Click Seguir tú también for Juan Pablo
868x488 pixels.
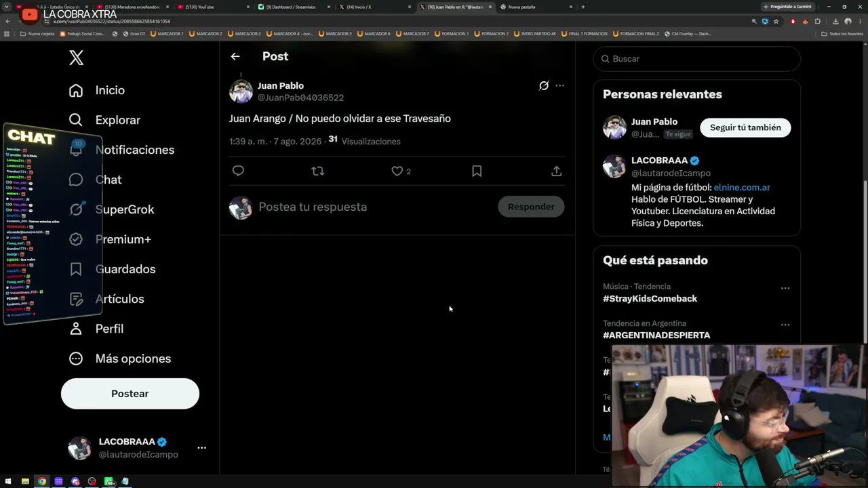tap(745, 127)
